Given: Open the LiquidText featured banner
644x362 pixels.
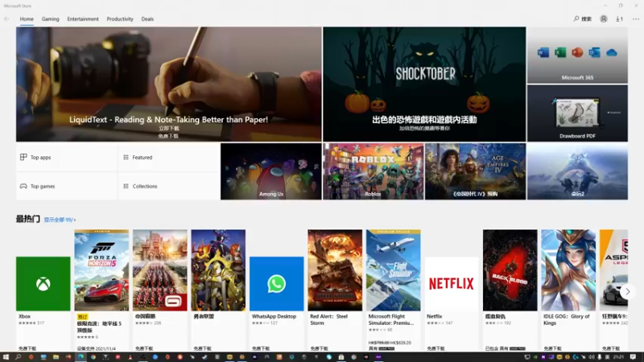Looking at the screenshot, I should 169,84.
